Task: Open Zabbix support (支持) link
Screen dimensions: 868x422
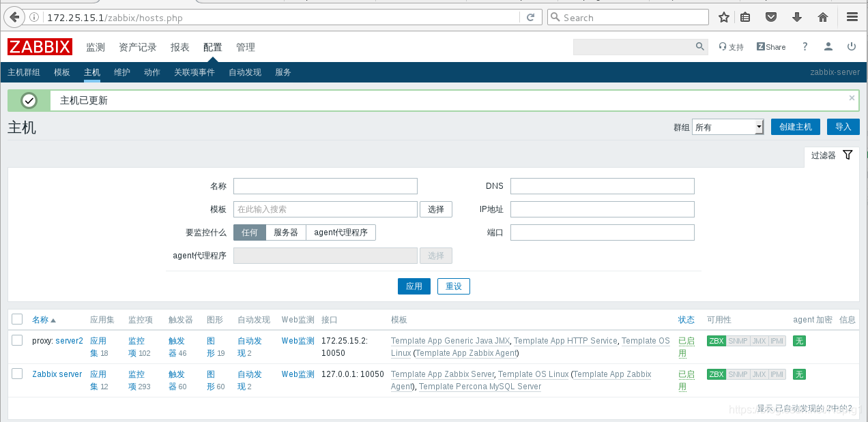Action: [731, 47]
